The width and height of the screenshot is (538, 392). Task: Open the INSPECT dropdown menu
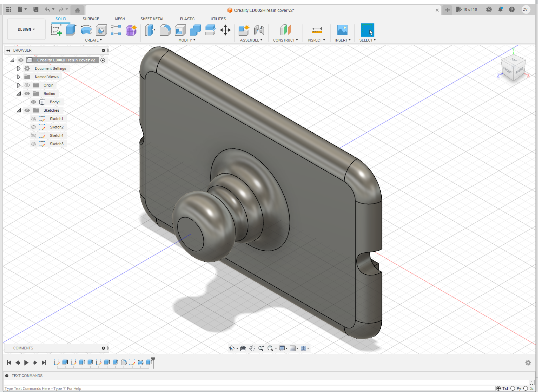coord(316,40)
